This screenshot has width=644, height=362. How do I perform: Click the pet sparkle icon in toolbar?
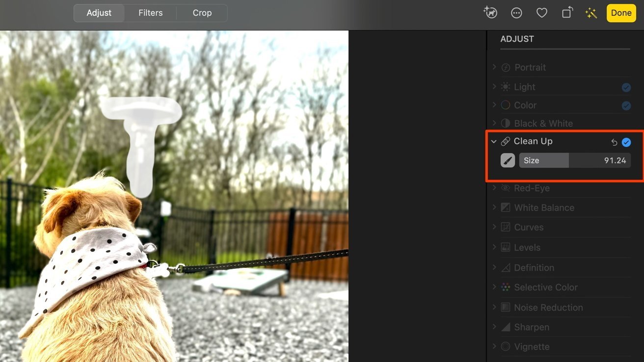coord(490,13)
